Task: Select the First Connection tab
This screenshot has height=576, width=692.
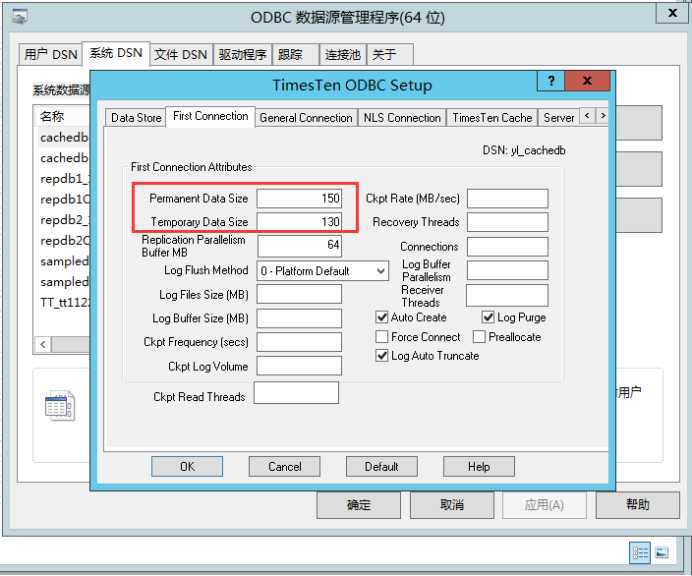Action: (211, 116)
